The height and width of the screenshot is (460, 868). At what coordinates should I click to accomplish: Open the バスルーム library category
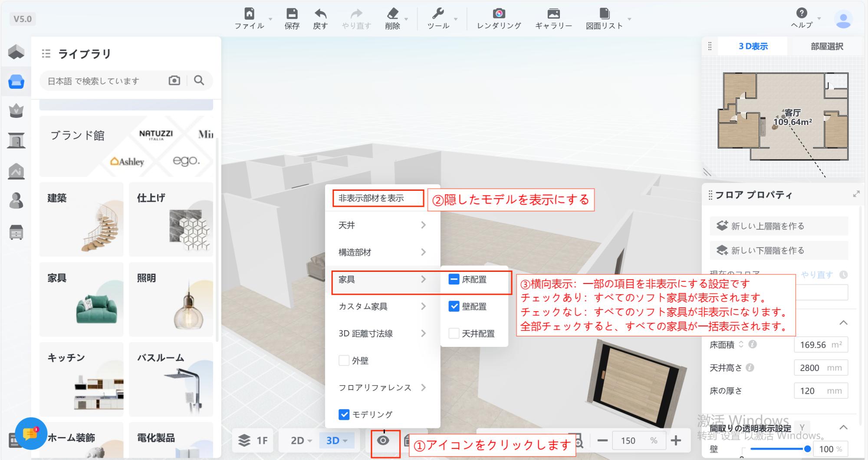click(171, 379)
